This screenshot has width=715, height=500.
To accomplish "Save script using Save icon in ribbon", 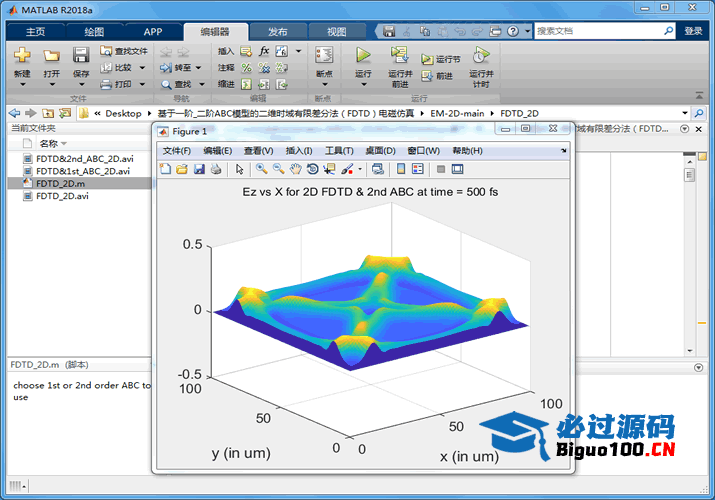I will (81, 55).
